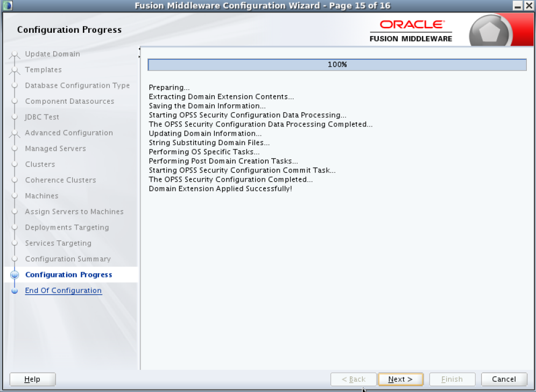Minimize the Configuration Wizard window
This screenshot has width=536, height=392.
pyautogui.click(x=518, y=5)
